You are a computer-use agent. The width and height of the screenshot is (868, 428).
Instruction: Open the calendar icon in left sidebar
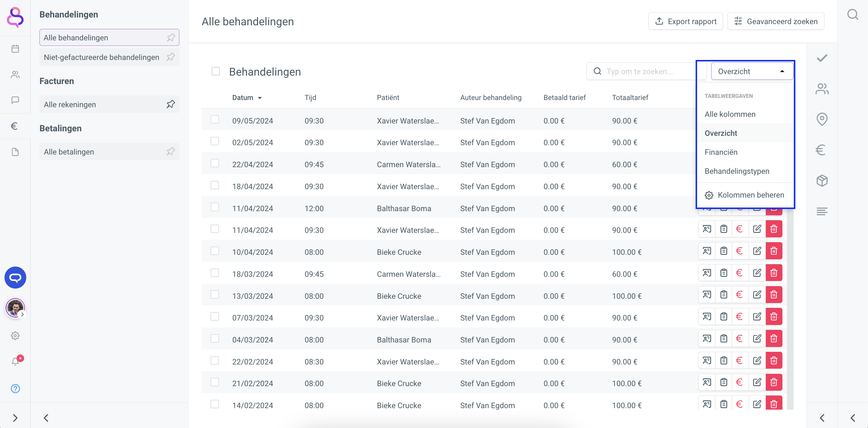click(15, 49)
